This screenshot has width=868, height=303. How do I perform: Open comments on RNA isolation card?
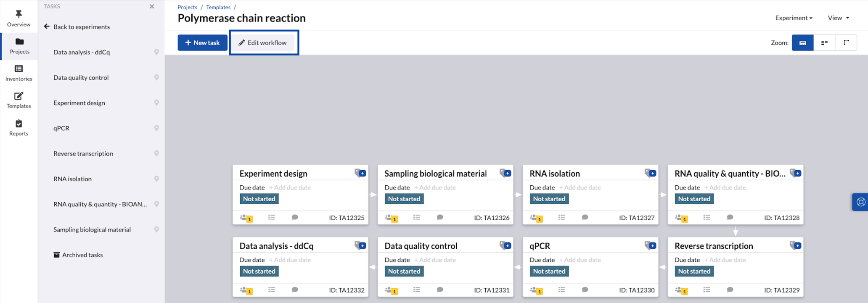point(585,217)
